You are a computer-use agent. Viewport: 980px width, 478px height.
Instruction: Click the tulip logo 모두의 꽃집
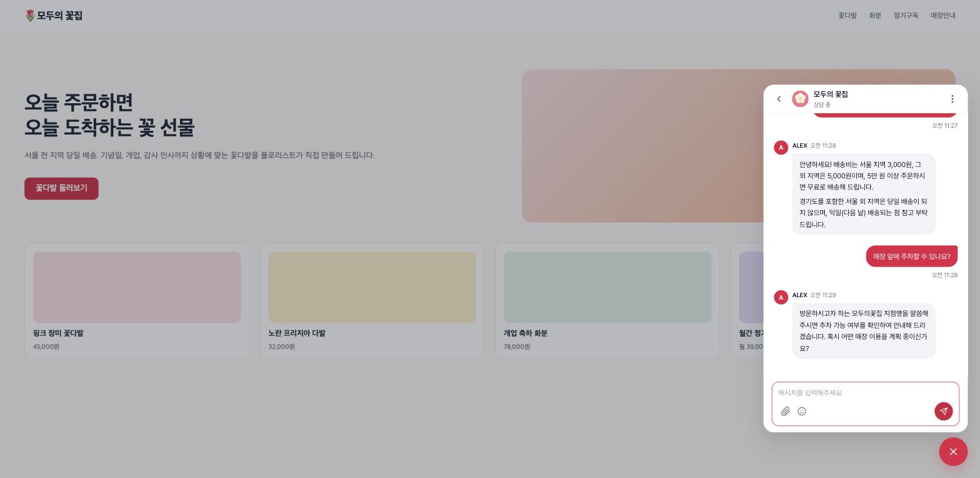(x=54, y=16)
